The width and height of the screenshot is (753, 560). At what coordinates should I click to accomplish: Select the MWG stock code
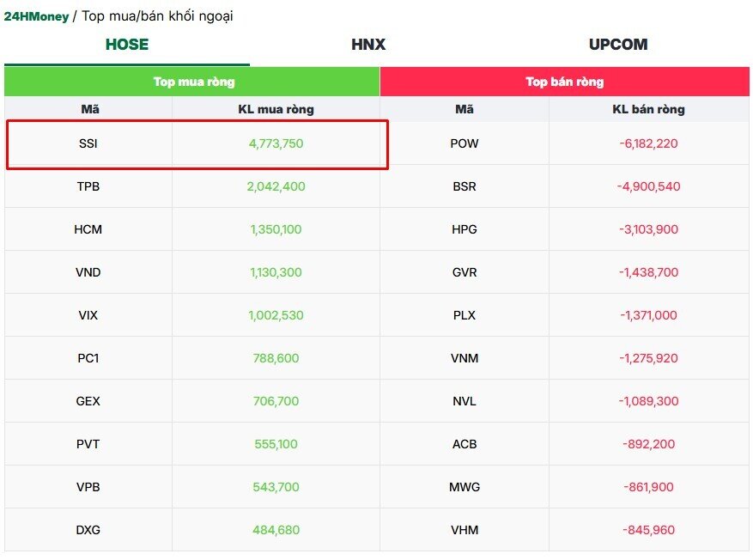(x=465, y=487)
